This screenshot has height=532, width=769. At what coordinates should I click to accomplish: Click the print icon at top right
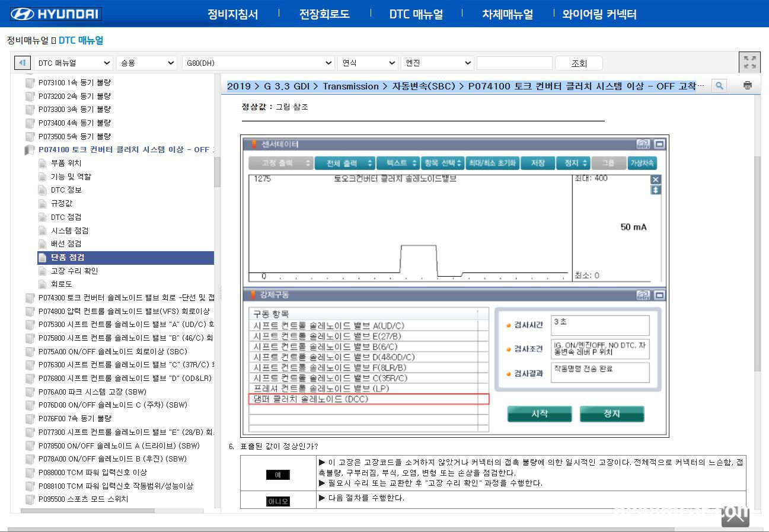748,85
